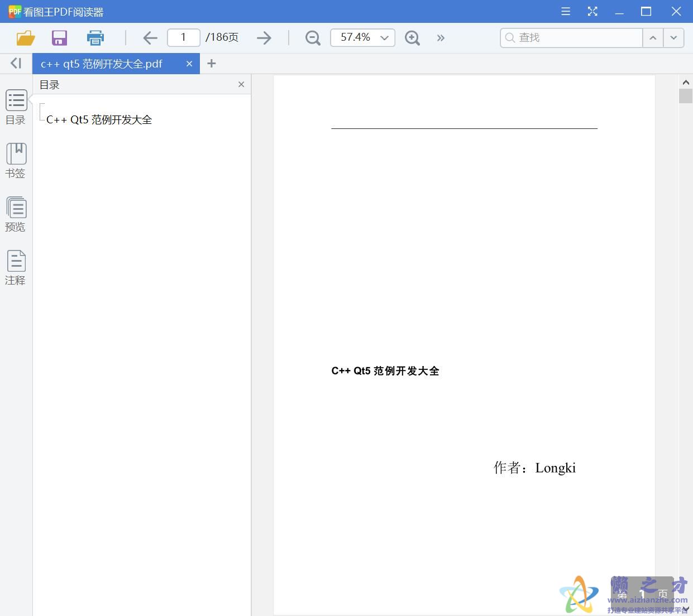Zoom out of the document
The width and height of the screenshot is (693, 616).
[312, 37]
